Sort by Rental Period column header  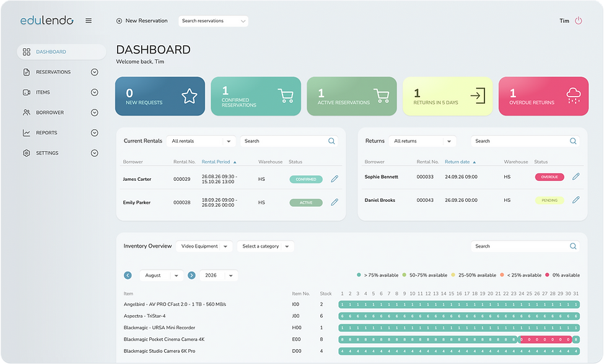pos(219,162)
